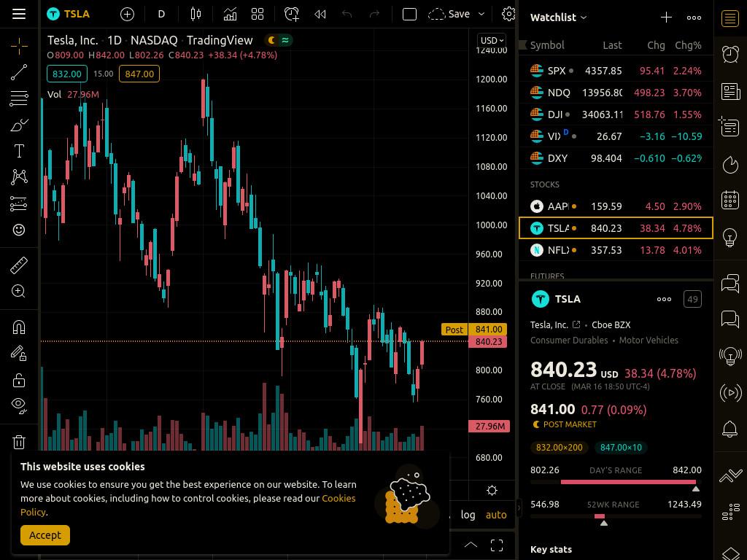Open the Watchlist dropdown

tap(558, 17)
